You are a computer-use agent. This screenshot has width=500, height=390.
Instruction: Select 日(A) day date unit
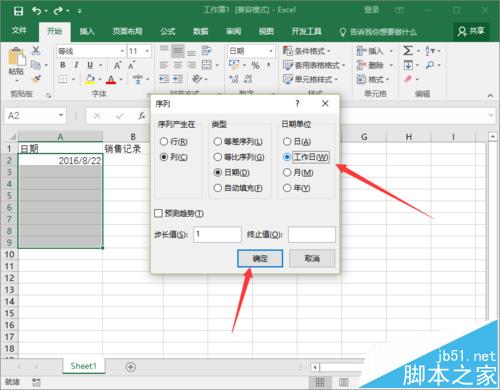point(297,142)
